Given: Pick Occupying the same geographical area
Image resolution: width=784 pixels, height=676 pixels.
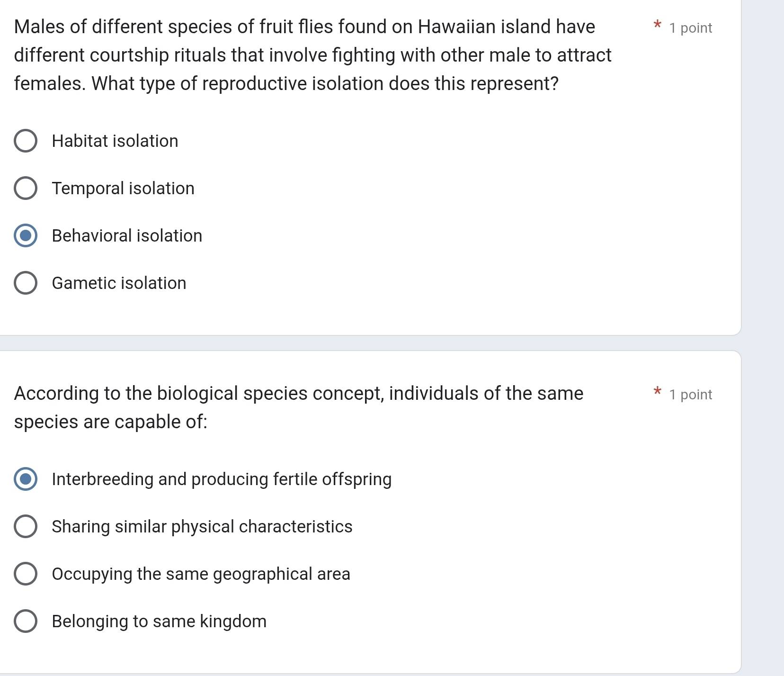Looking at the screenshot, I should tap(26, 574).
